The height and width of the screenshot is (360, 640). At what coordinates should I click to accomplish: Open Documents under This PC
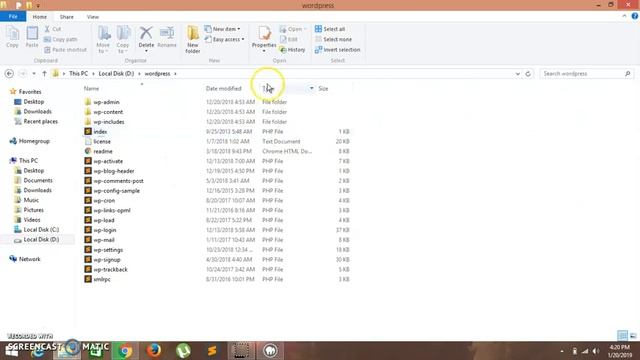[x=38, y=180]
